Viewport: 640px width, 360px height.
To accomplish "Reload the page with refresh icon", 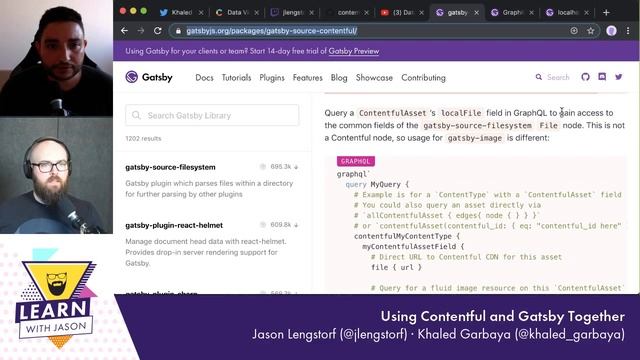I will (158, 31).
